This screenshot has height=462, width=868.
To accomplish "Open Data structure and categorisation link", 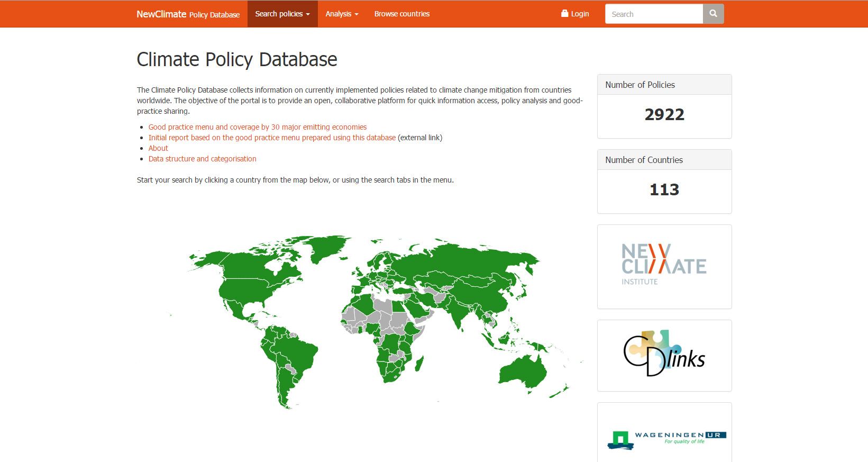I will coord(202,159).
